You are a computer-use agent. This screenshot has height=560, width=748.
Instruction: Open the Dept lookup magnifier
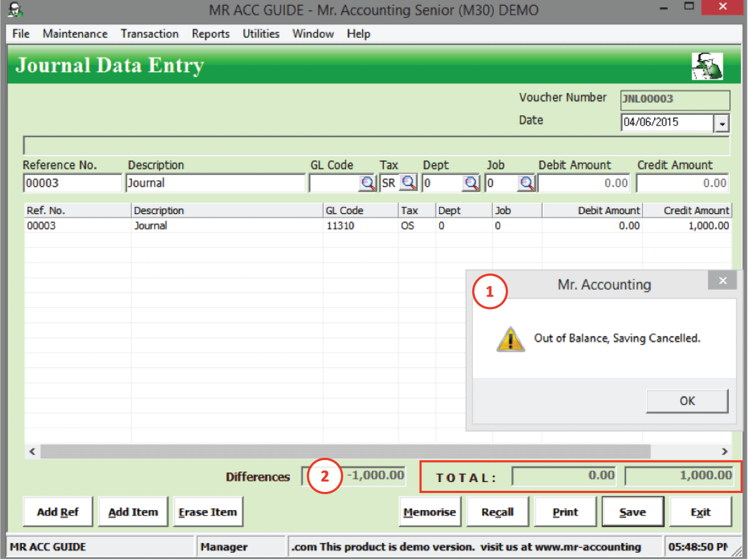[x=471, y=183]
